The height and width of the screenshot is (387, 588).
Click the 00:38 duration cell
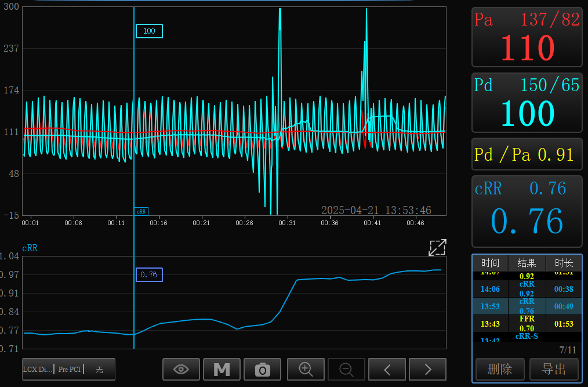click(x=564, y=289)
